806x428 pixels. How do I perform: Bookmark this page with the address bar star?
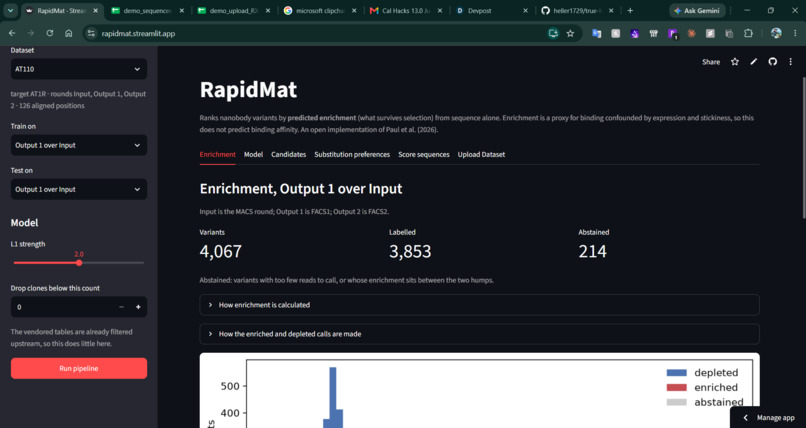click(x=570, y=33)
